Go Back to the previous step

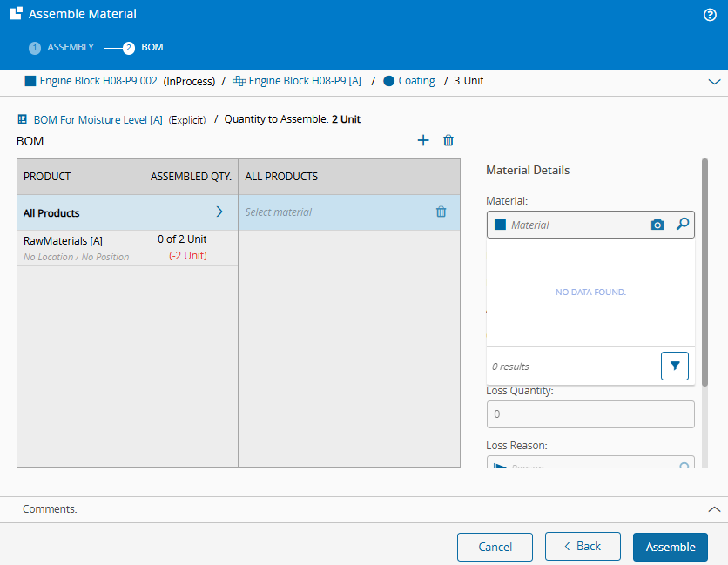[x=582, y=547]
